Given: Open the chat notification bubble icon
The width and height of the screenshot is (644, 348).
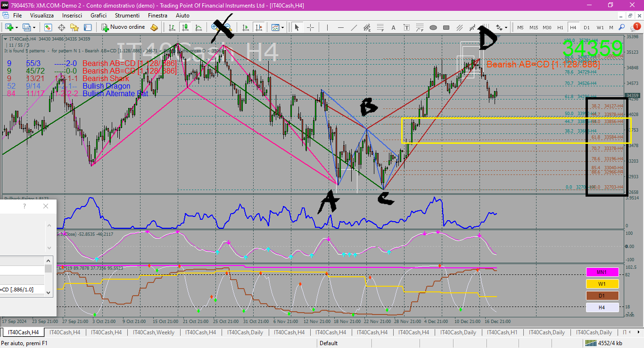Looking at the screenshot, I should (x=635, y=27).
